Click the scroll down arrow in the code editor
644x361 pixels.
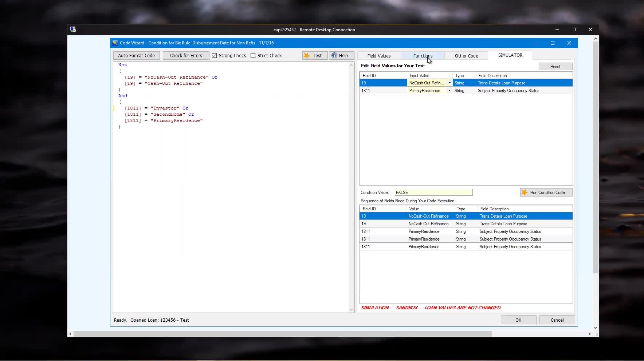tap(352, 310)
